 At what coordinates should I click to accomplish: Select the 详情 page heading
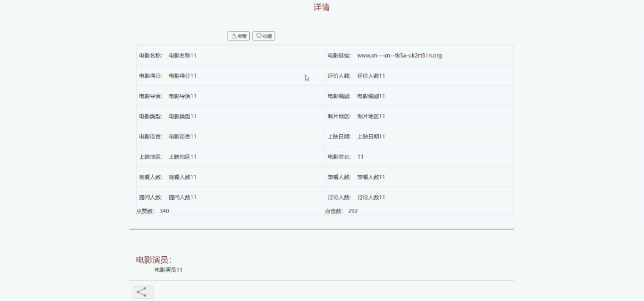pyautogui.click(x=322, y=7)
